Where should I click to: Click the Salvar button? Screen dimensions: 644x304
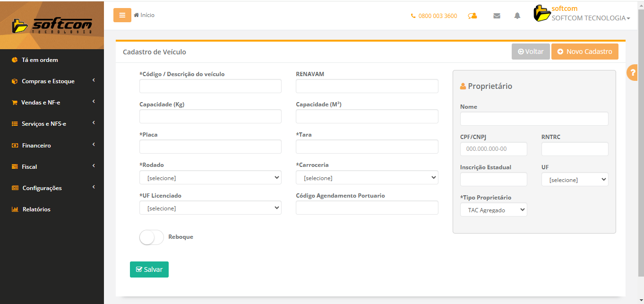[149, 269]
